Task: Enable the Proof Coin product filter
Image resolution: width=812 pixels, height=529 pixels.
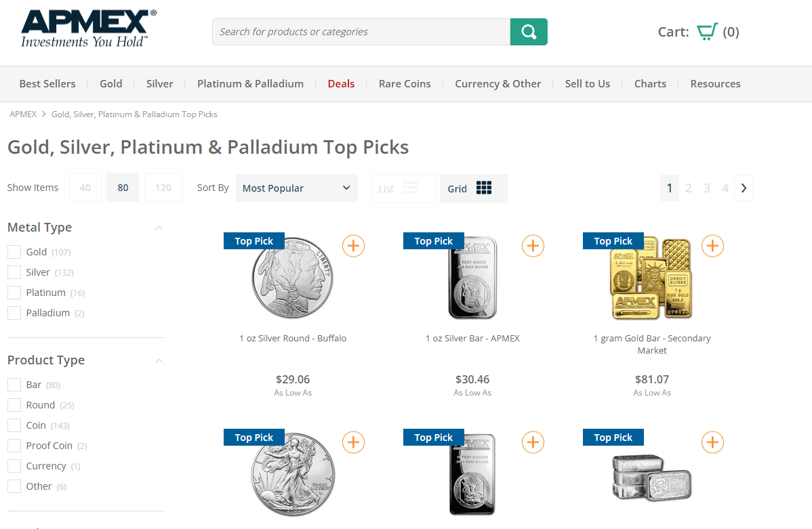Action: pyautogui.click(x=14, y=446)
